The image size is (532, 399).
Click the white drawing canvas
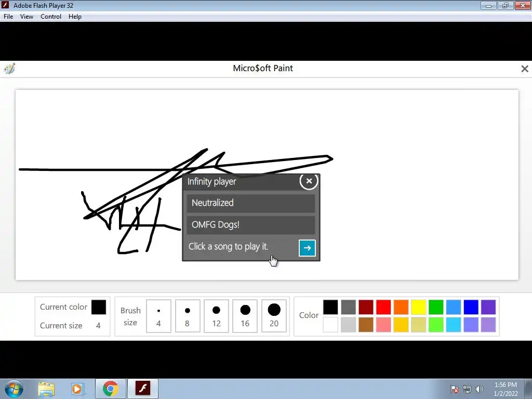[267, 185]
